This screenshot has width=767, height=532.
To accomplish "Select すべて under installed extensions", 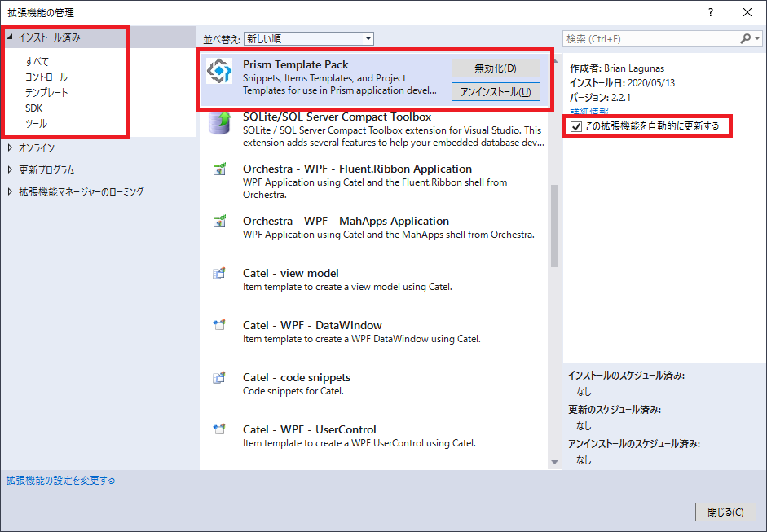I will click(x=37, y=62).
